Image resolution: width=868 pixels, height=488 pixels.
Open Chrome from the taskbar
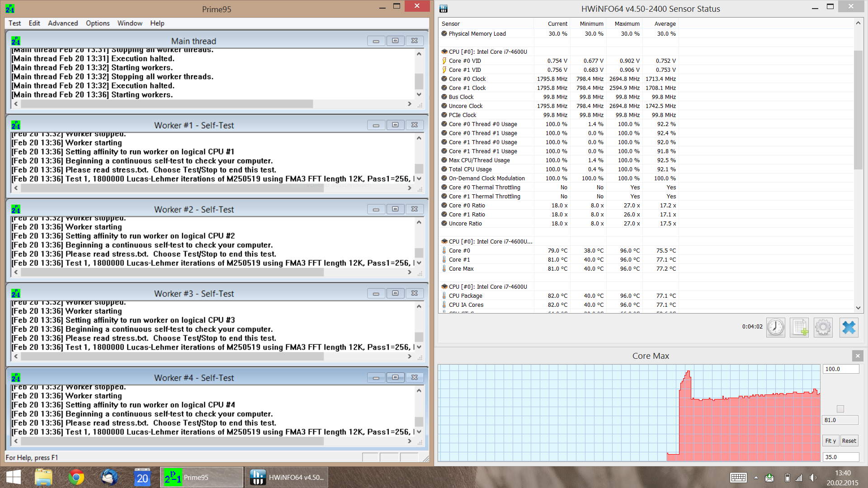tap(76, 477)
